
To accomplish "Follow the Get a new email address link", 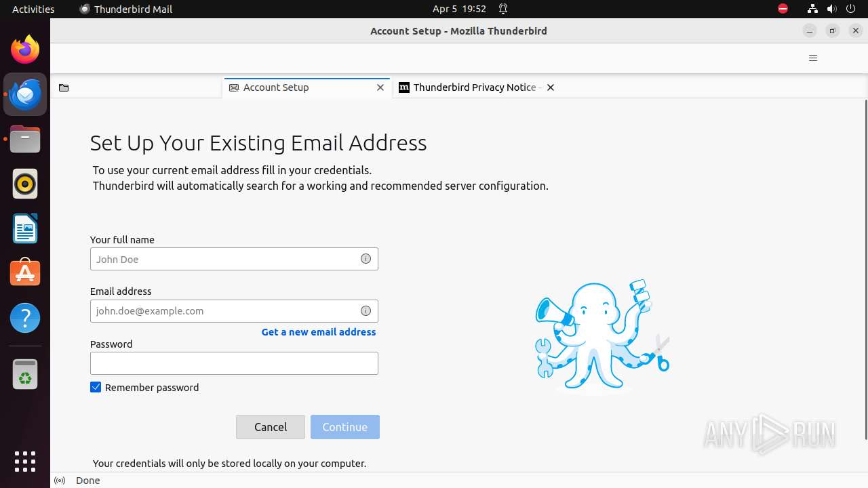I will point(319,332).
